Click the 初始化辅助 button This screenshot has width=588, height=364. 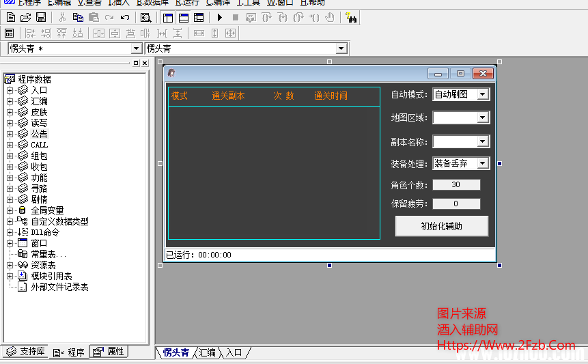[x=441, y=226]
